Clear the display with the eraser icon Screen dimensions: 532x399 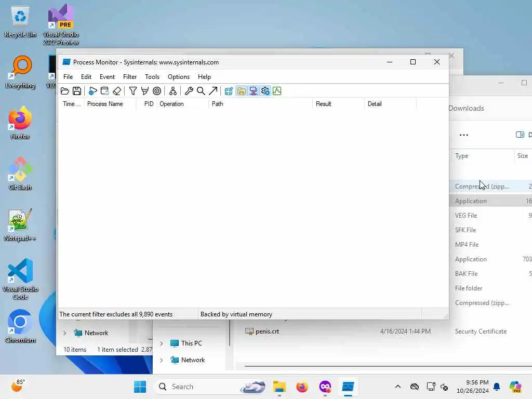pyautogui.click(x=117, y=91)
